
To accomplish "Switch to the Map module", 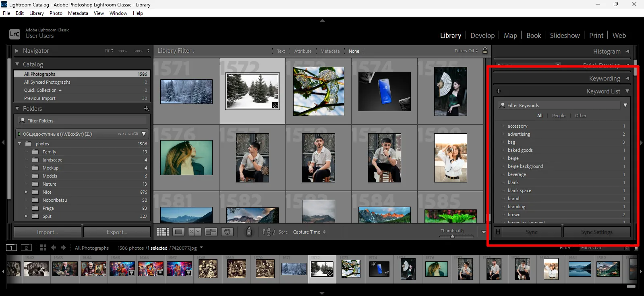I will [x=510, y=35].
